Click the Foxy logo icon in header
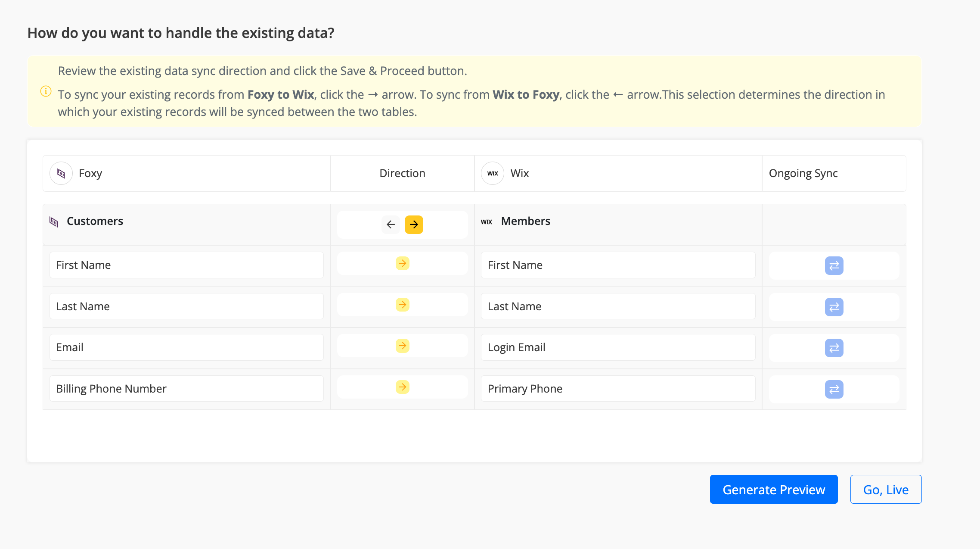The image size is (980, 549). pyautogui.click(x=61, y=173)
